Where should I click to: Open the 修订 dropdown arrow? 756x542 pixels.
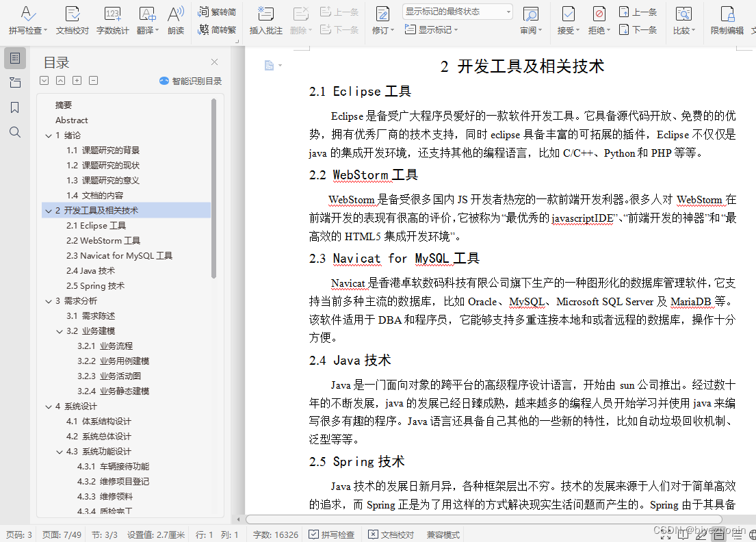pos(392,30)
